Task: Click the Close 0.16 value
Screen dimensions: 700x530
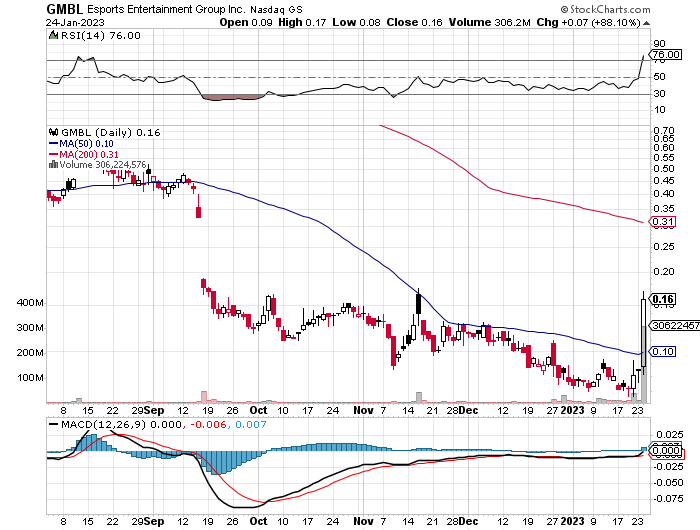Action: tap(414, 22)
